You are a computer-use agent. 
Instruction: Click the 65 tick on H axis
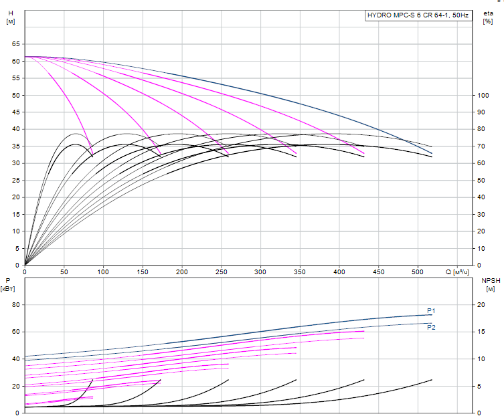click(15, 44)
